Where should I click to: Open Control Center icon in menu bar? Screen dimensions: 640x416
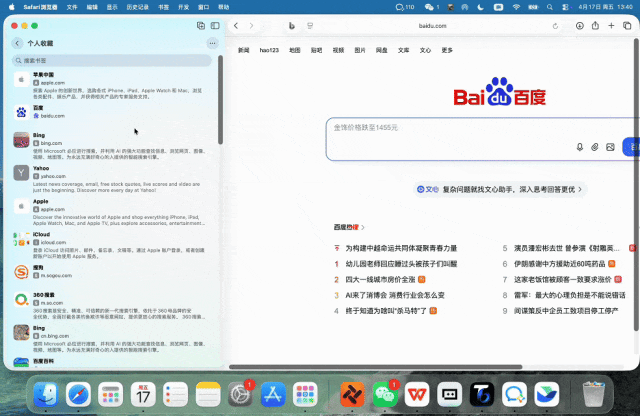(x=565, y=7)
